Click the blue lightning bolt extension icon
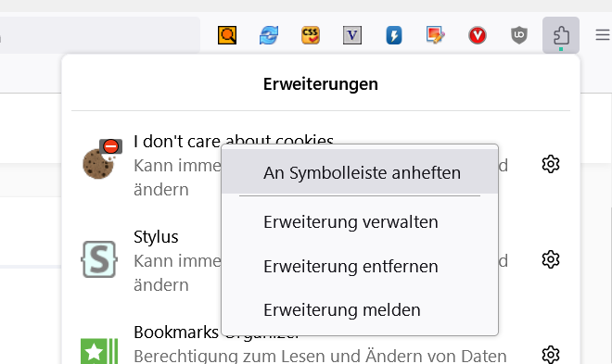 click(x=394, y=35)
